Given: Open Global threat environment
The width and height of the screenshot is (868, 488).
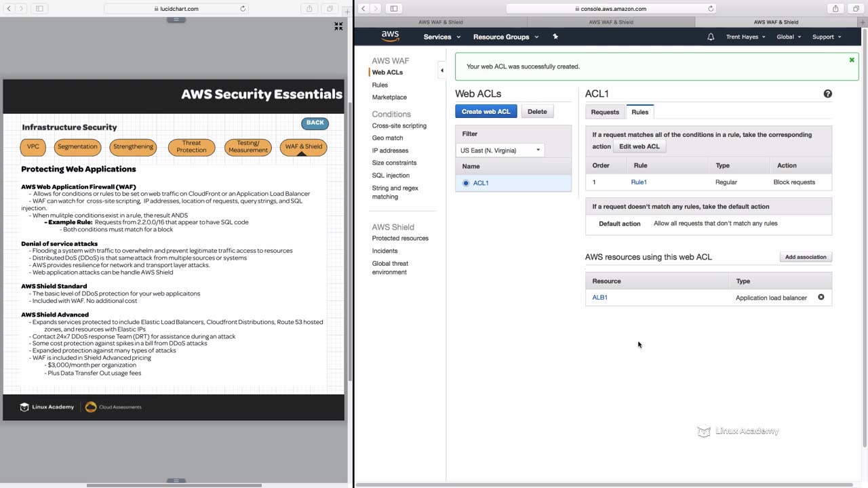Looking at the screenshot, I should click(x=390, y=268).
